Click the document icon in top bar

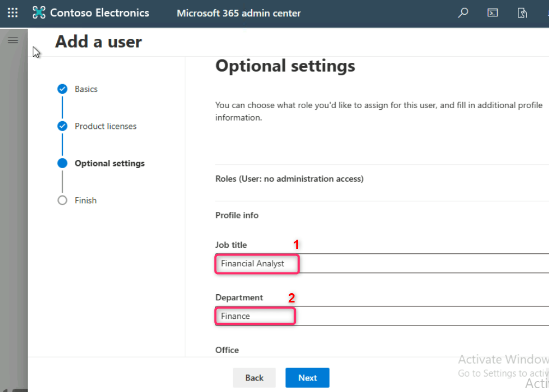pos(522,13)
